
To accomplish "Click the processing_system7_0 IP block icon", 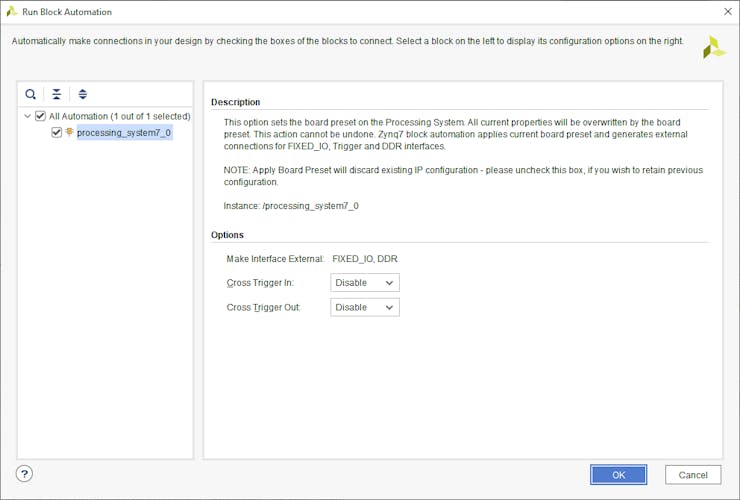I will coord(70,132).
